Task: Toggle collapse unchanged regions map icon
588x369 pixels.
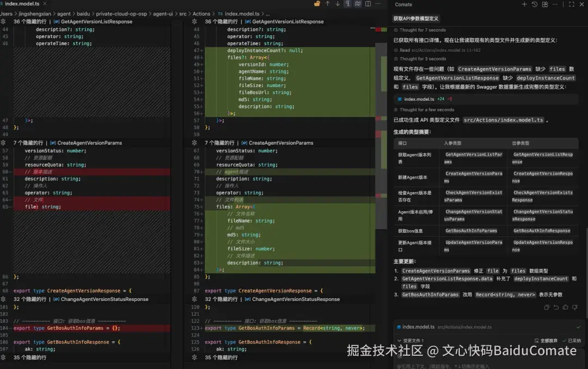Action: 358,4
